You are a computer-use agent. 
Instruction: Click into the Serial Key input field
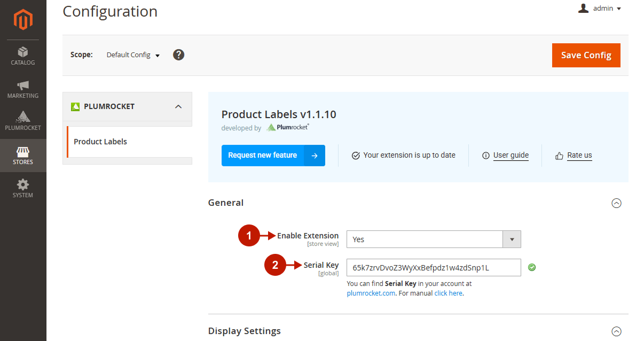click(x=433, y=268)
